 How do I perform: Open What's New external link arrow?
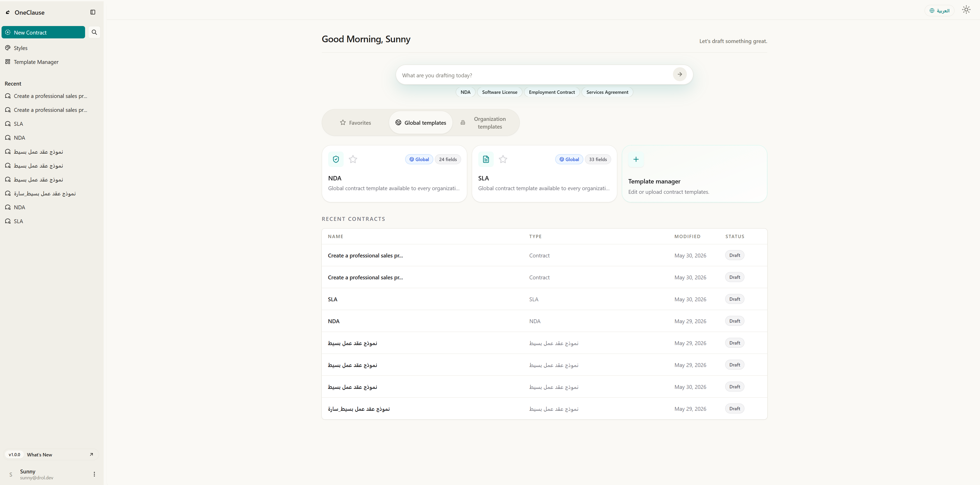91,454
